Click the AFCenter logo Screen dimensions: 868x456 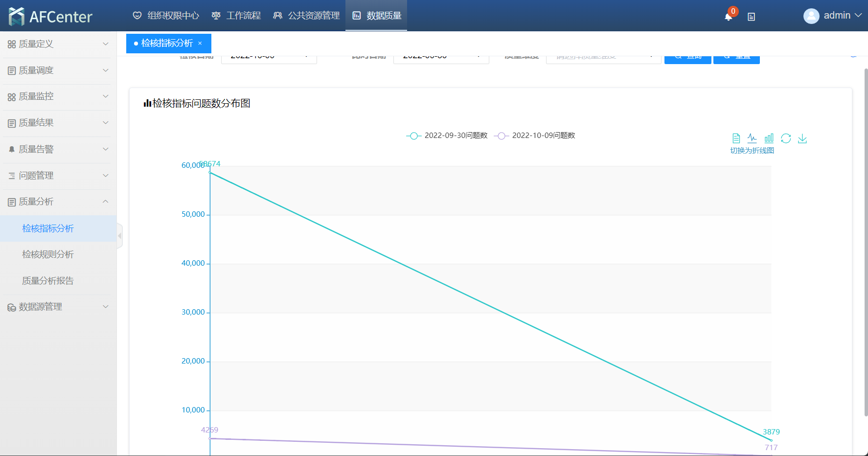pos(50,16)
